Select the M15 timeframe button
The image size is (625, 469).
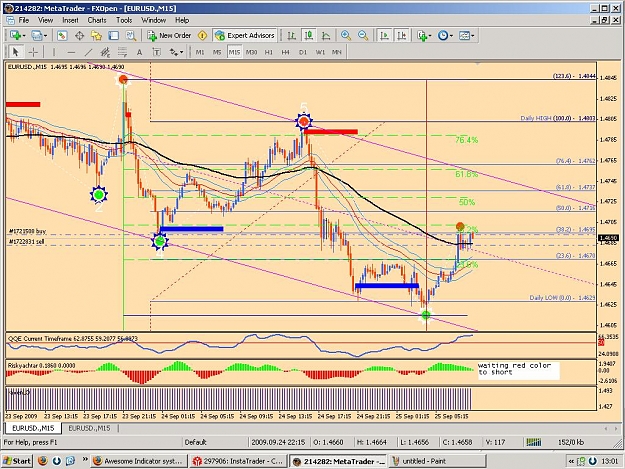[x=234, y=52]
